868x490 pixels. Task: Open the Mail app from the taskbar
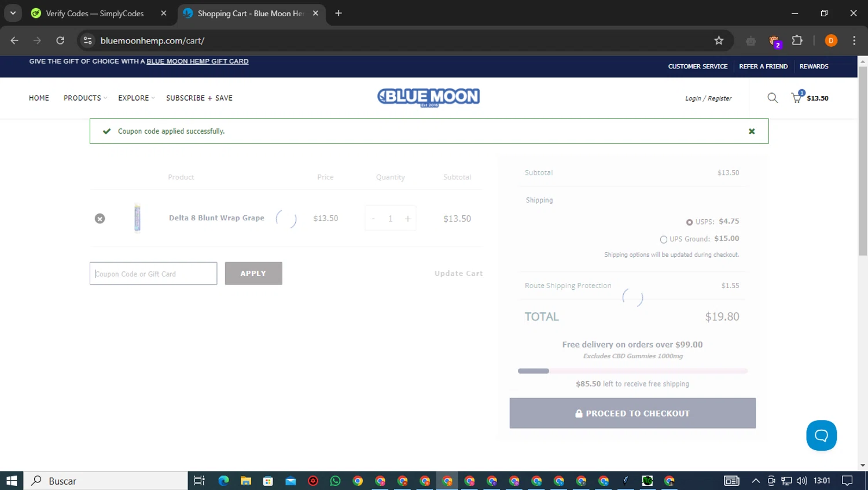(290, 481)
